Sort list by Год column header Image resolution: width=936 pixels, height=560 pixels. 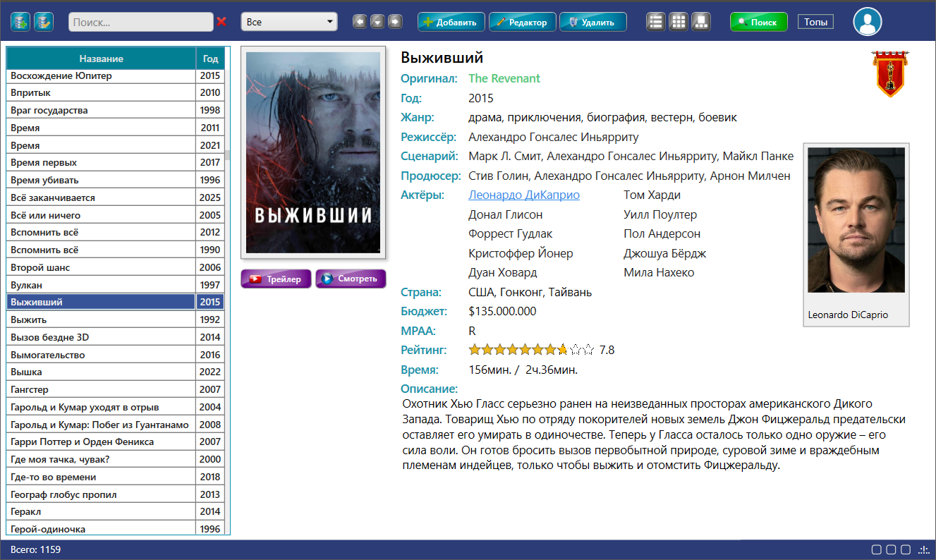(x=210, y=59)
